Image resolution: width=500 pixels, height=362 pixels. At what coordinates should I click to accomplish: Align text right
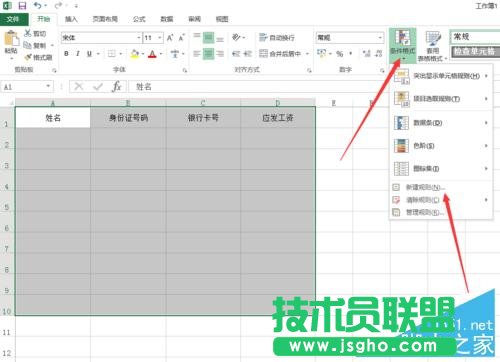(220, 53)
